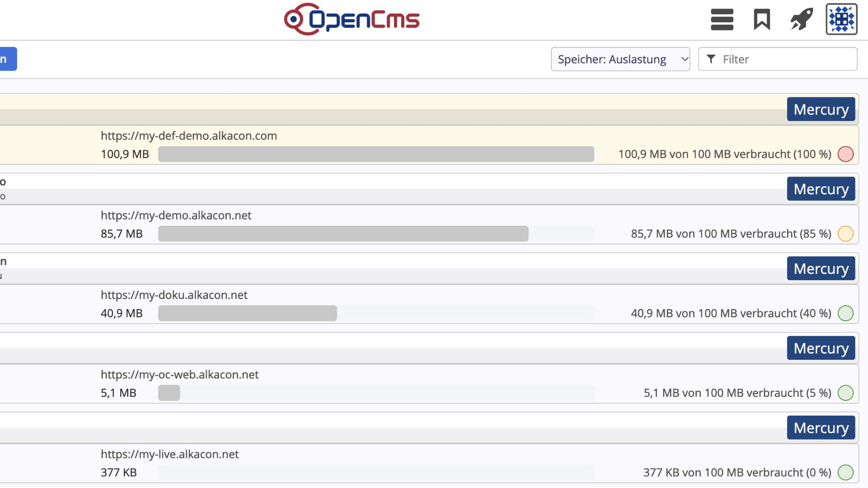
Task: Click orange status circle for my-demo
Action: [845, 234]
